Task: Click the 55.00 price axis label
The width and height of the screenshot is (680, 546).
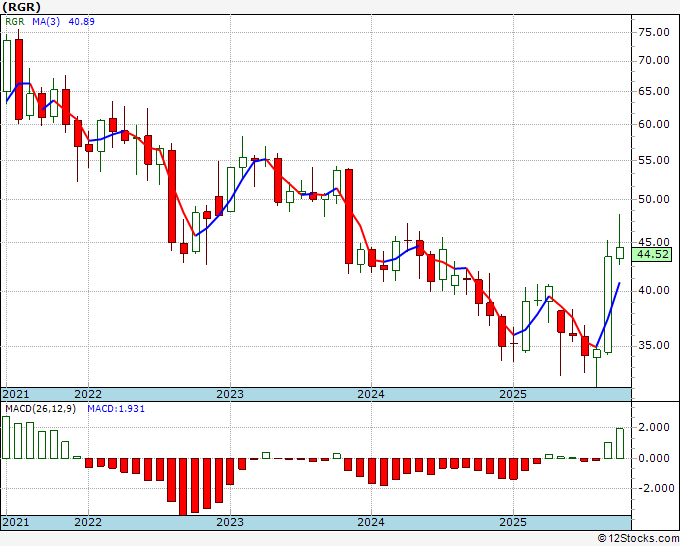Action: click(654, 160)
